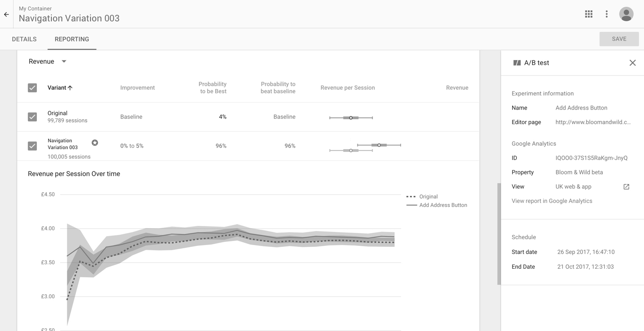Click the Variant sort arrow icon
Image resolution: width=644 pixels, height=331 pixels.
click(x=70, y=88)
